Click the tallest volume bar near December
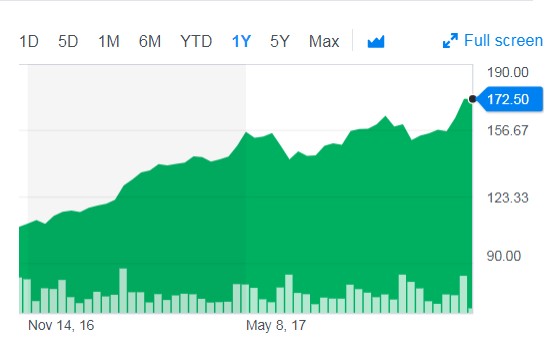This screenshot has height=363, width=556. tap(123, 291)
